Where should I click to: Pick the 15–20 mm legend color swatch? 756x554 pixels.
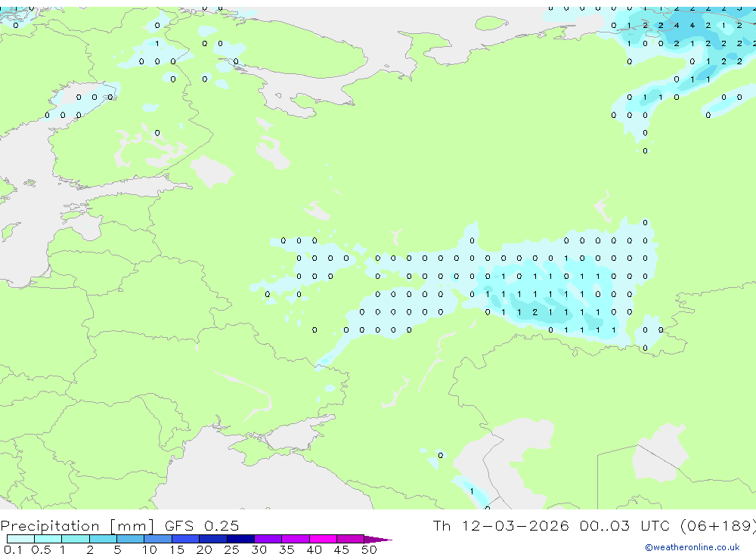pos(186,539)
